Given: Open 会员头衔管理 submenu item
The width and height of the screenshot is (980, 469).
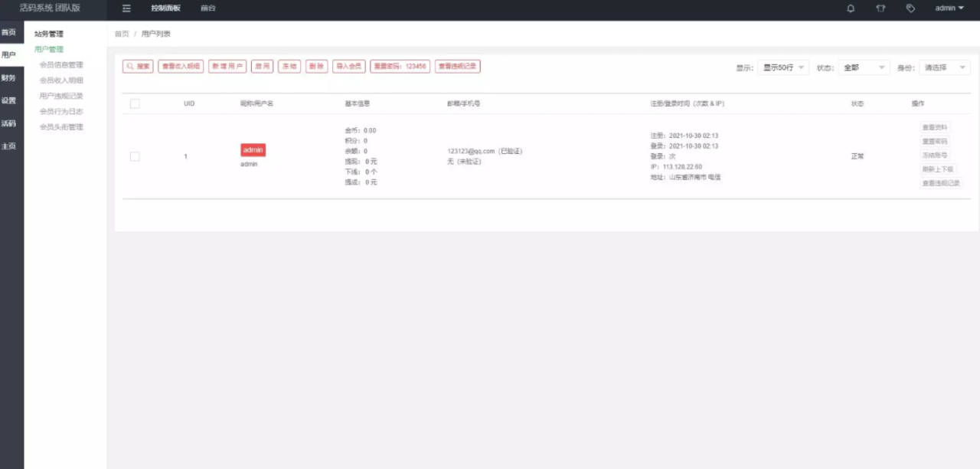Looking at the screenshot, I should pyautogui.click(x=61, y=127).
